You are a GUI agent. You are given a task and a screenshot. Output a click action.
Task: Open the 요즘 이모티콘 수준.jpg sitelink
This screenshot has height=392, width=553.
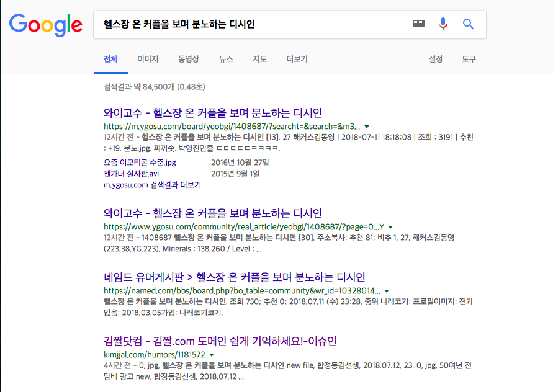coord(140,163)
